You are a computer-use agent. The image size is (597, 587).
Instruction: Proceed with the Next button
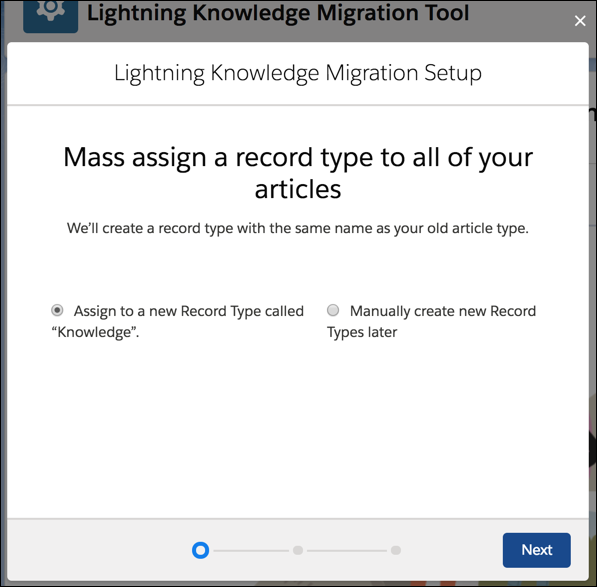536,550
